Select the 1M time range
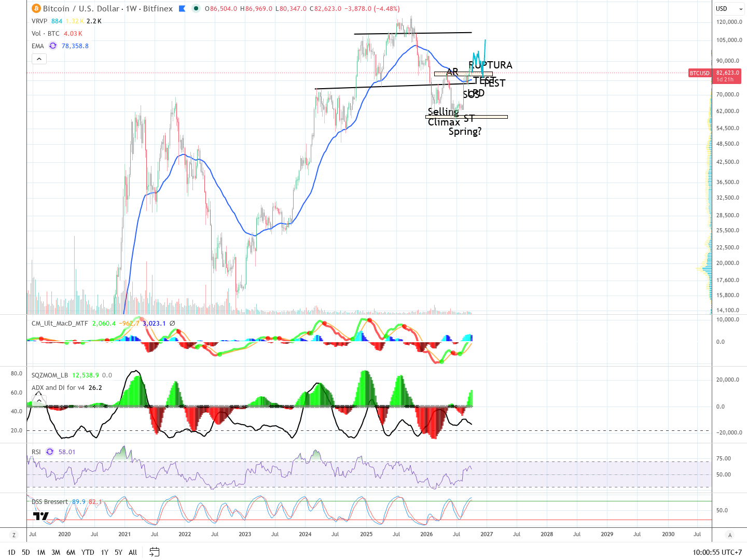Image resolution: width=747 pixels, height=560 pixels. pos(41,552)
